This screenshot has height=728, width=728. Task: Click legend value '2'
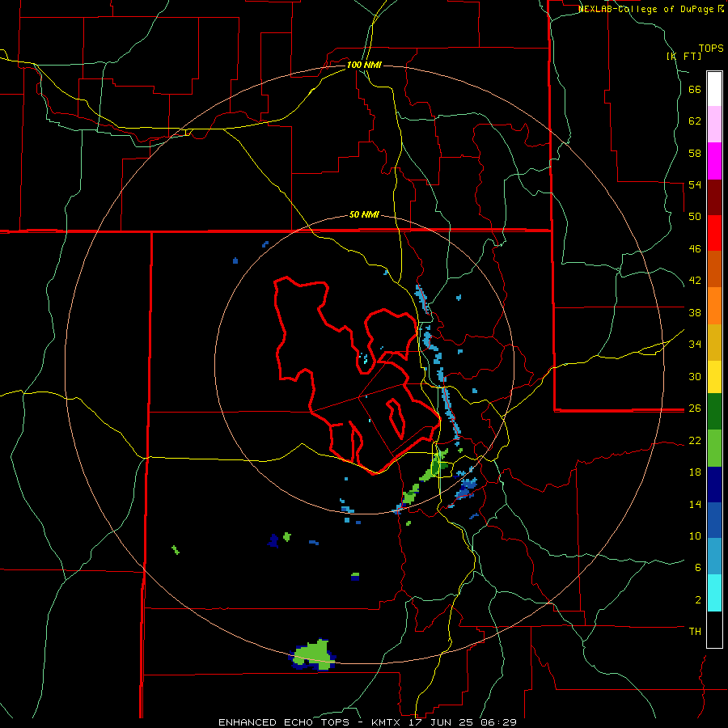698,600
